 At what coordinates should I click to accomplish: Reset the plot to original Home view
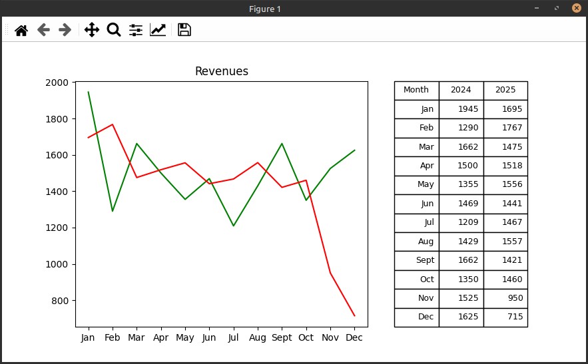21,30
